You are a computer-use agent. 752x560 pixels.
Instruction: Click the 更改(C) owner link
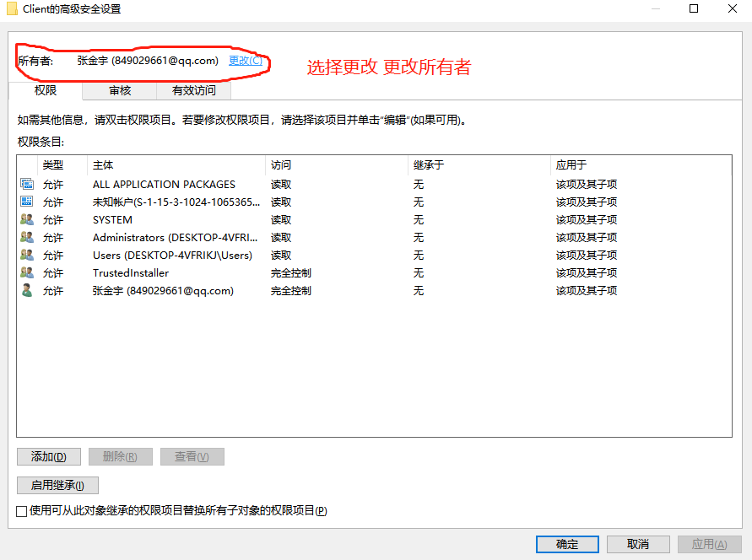pyautogui.click(x=246, y=61)
